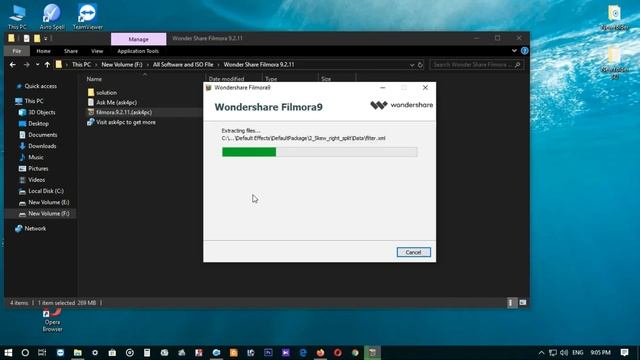
Task: Open Task View from the taskbar
Action: coord(42,353)
